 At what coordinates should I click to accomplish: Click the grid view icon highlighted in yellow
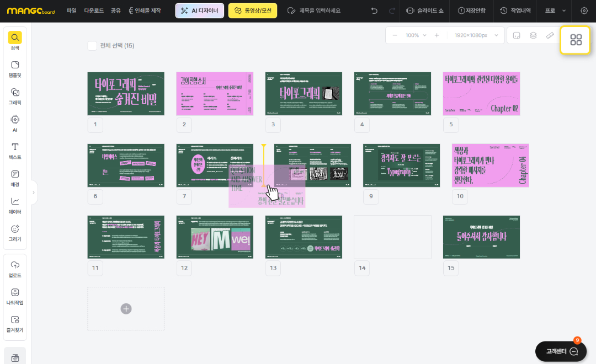point(576,40)
